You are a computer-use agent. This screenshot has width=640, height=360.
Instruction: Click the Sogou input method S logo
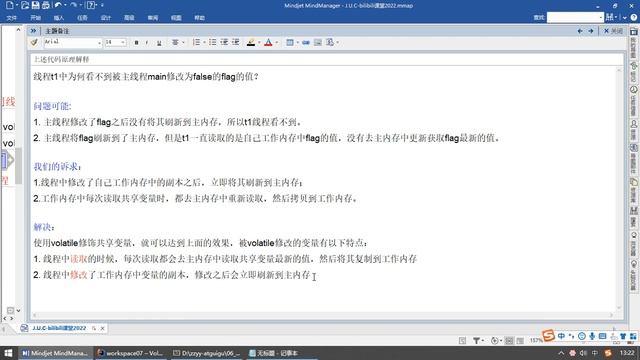coord(548,336)
